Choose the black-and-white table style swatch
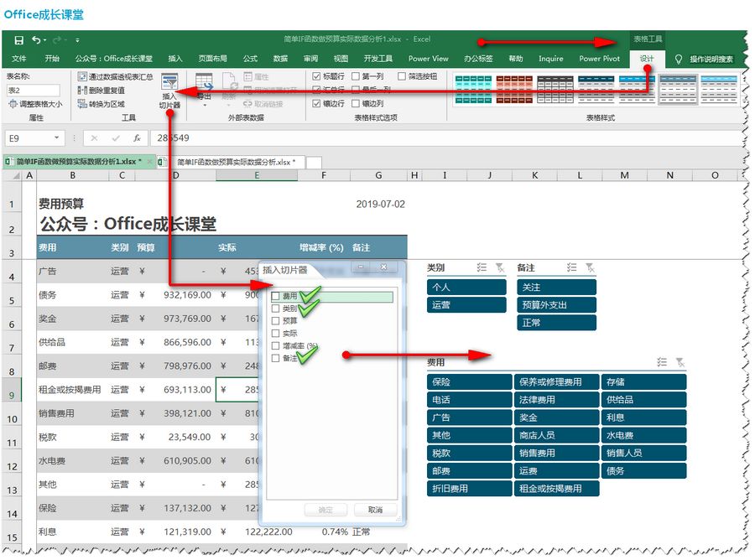 point(555,90)
